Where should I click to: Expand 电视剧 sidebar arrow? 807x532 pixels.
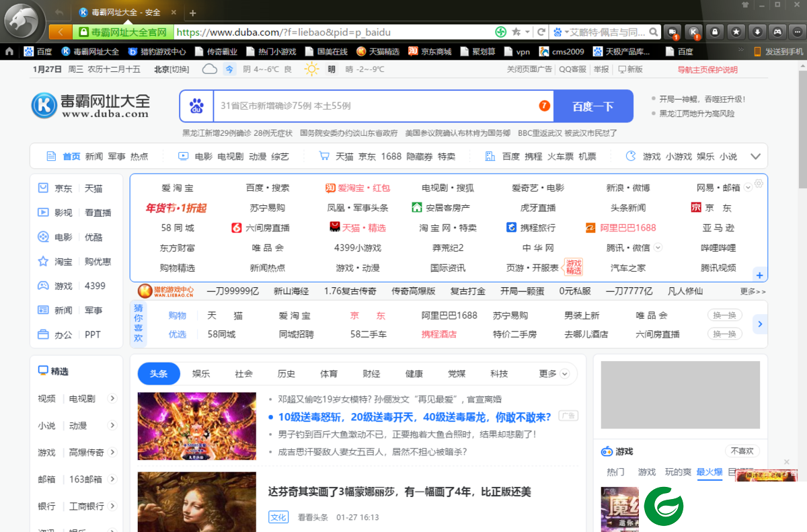pos(112,398)
